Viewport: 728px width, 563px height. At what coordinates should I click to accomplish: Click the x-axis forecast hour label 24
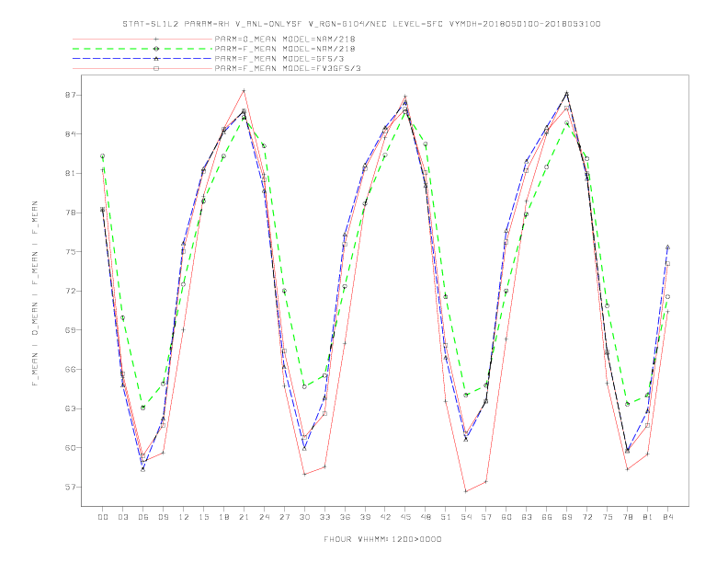coord(264,517)
